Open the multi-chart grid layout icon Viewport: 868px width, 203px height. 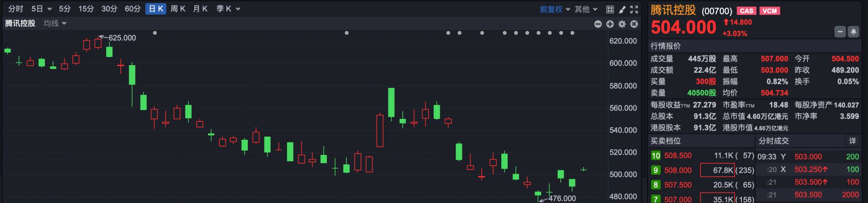tap(610, 9)
